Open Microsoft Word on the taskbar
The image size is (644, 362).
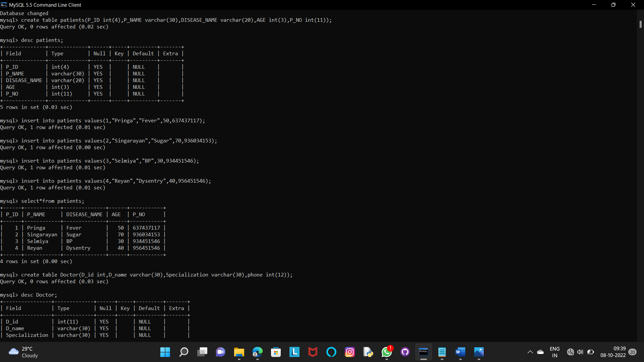[x=460, y=352]
